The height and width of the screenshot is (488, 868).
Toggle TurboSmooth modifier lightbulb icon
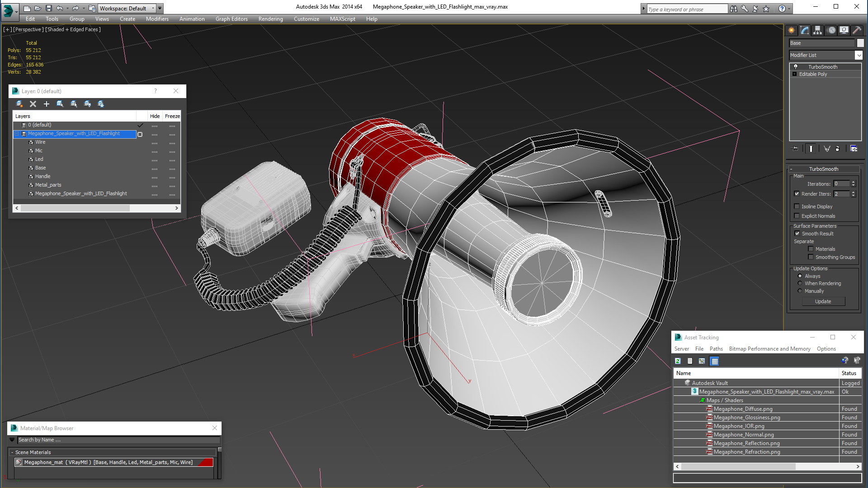[x=796, y=67]
